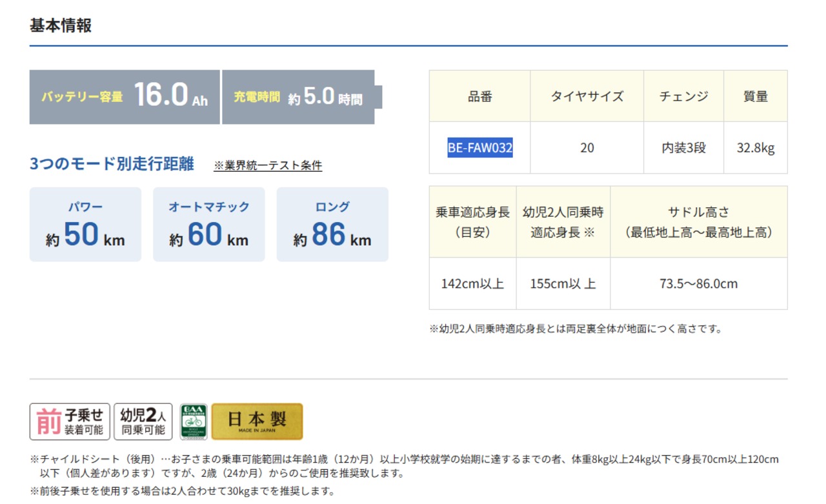Viewport: 826px width, 504px height.
Task: Click the 基本情報 section heading
Action: pyautogui.click(x=61, y=26)
